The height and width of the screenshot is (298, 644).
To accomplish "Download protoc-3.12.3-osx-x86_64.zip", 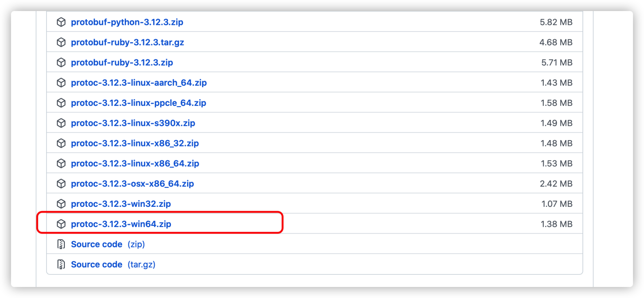I will tap(132, 183).
